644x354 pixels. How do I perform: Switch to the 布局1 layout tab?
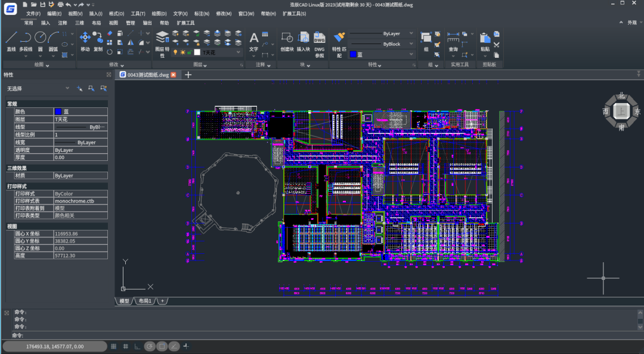tap(145, 301)
